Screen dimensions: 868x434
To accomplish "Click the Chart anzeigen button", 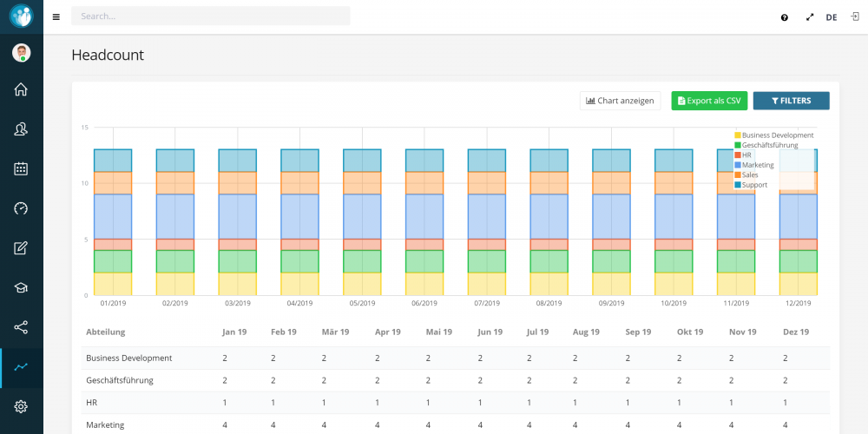I will (620, 101).
